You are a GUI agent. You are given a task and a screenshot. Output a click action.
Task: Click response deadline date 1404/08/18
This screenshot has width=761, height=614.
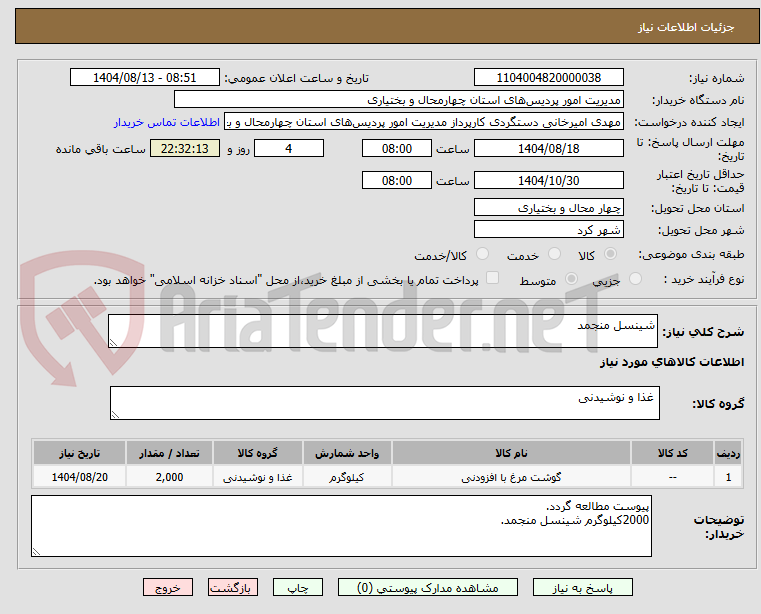pyautogui.click(x=548, y=149)
